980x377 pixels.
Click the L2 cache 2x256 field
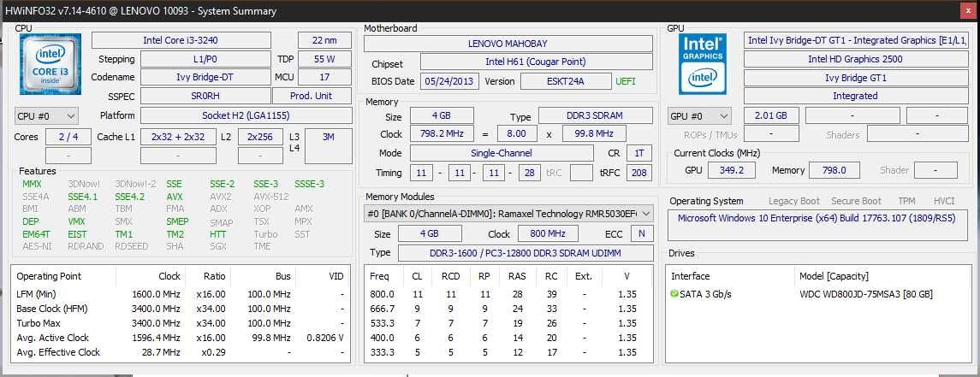tap(261, 137)
